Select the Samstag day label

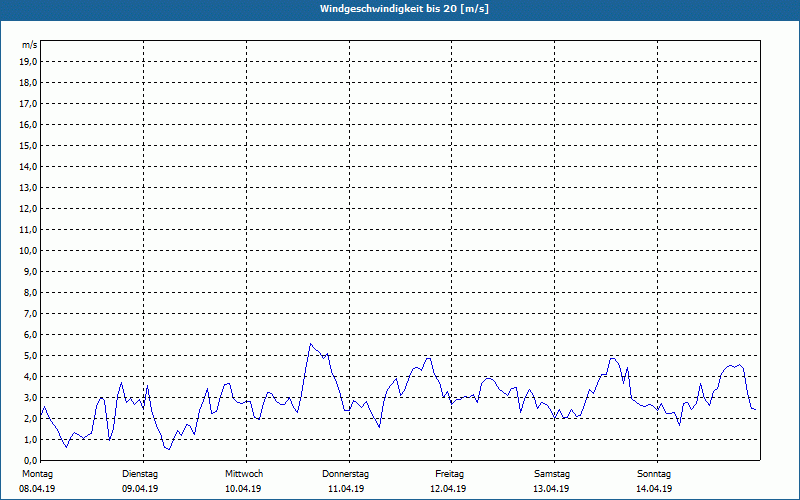tap(552, 474)
